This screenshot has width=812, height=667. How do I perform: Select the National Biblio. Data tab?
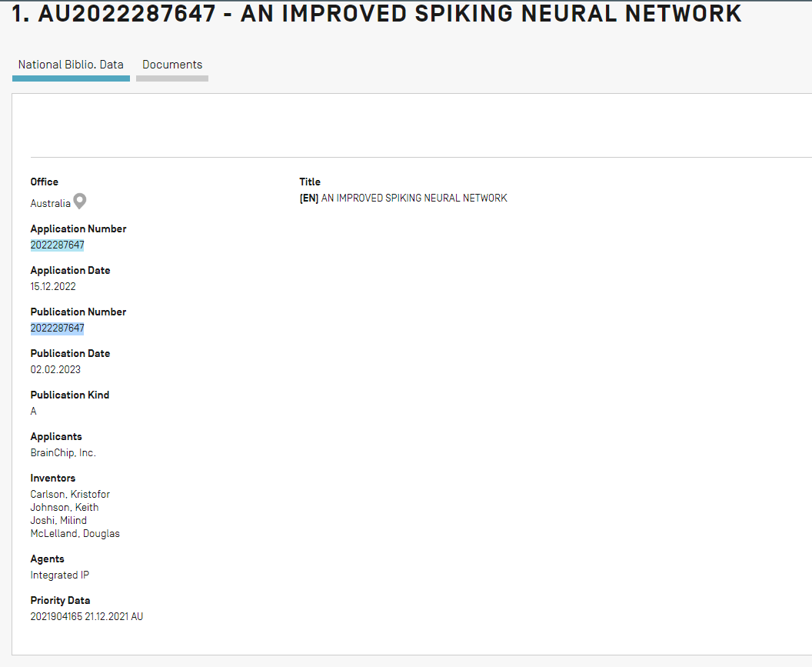[71, 65]
